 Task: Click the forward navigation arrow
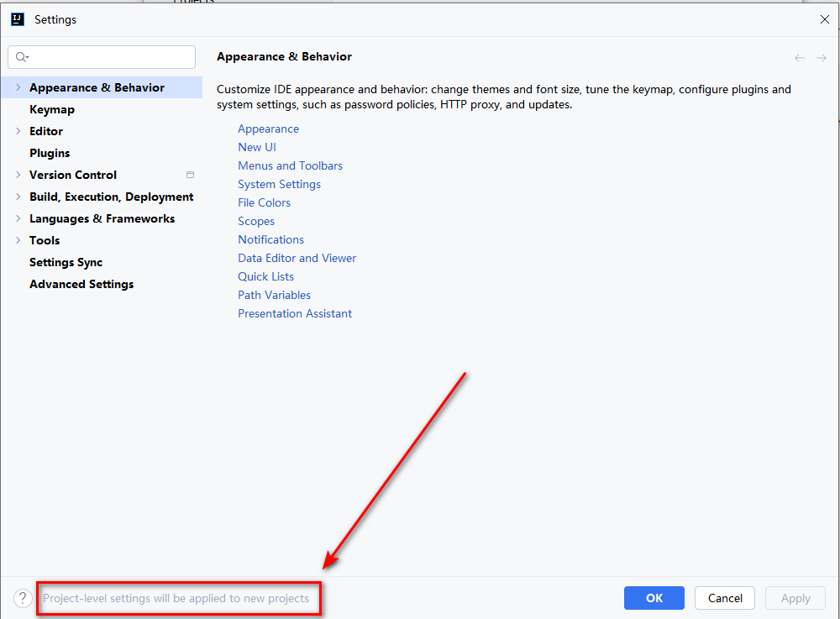[x=822, y=58]
